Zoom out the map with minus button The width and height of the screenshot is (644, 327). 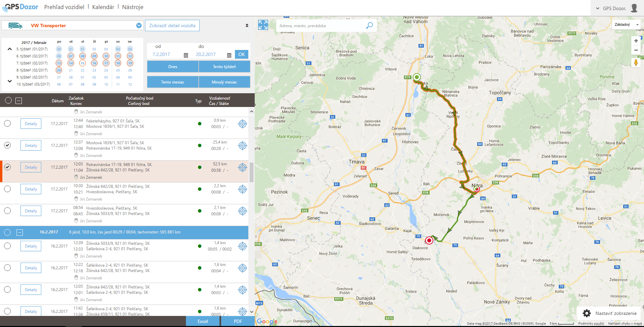[x=636, y=50]
